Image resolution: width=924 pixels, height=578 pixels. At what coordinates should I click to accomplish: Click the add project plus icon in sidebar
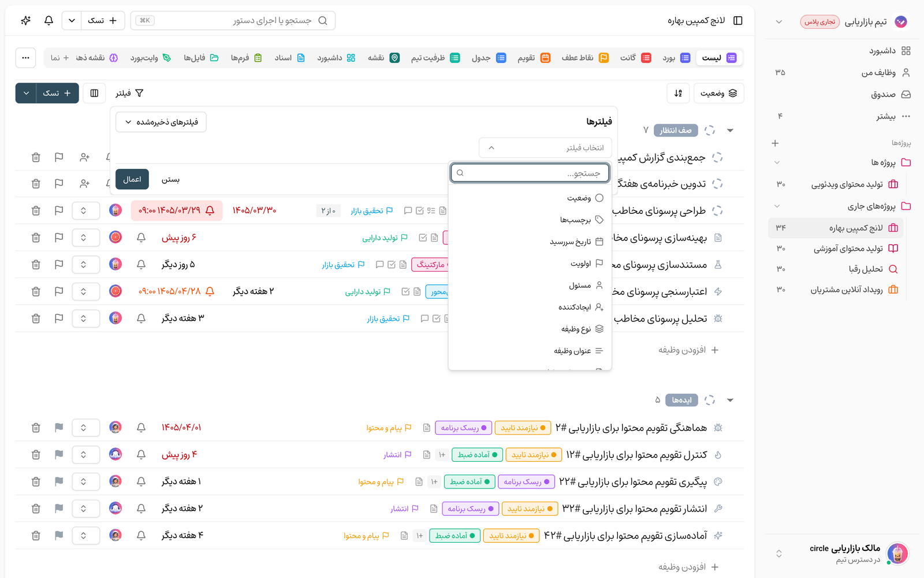[775, 143]
